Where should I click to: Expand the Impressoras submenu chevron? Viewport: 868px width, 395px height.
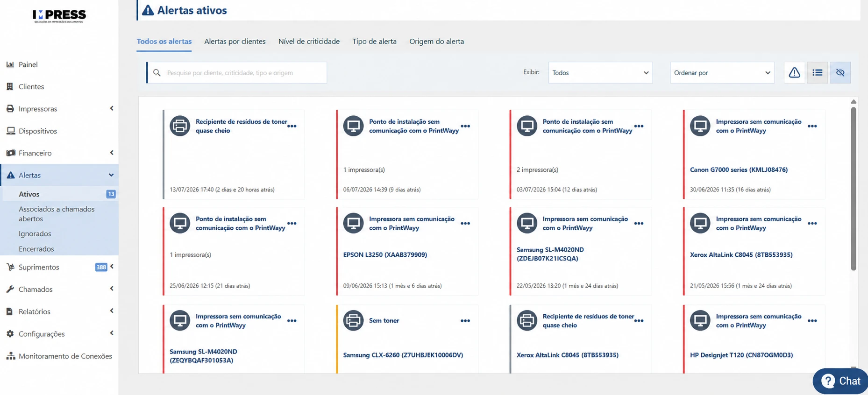[112, 108]
